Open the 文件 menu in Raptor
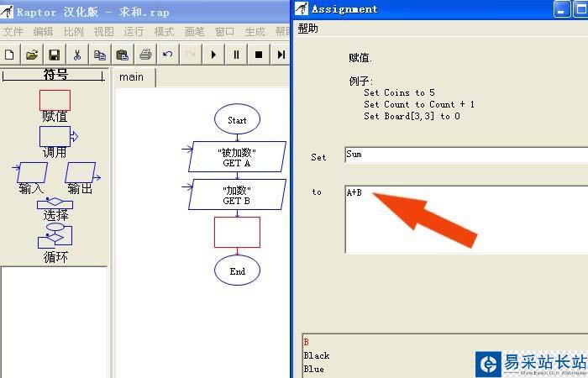 (x=13, y=32)
